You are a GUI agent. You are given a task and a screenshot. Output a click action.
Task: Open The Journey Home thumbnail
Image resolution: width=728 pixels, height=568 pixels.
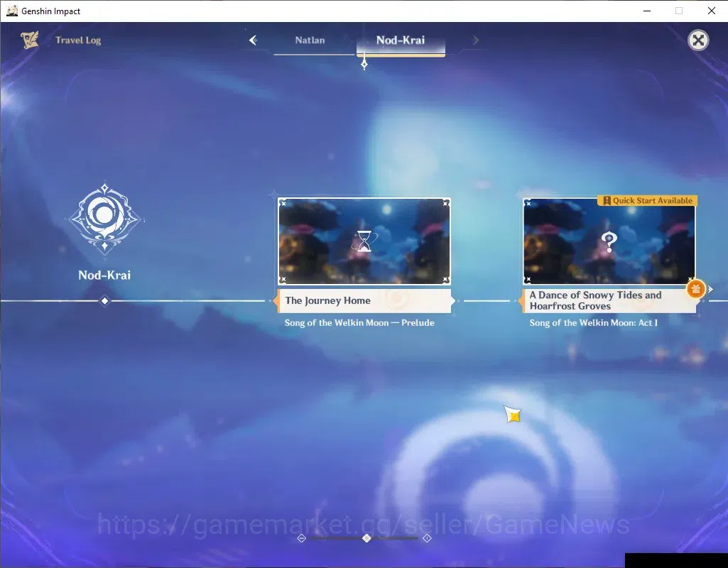point(364,241)
